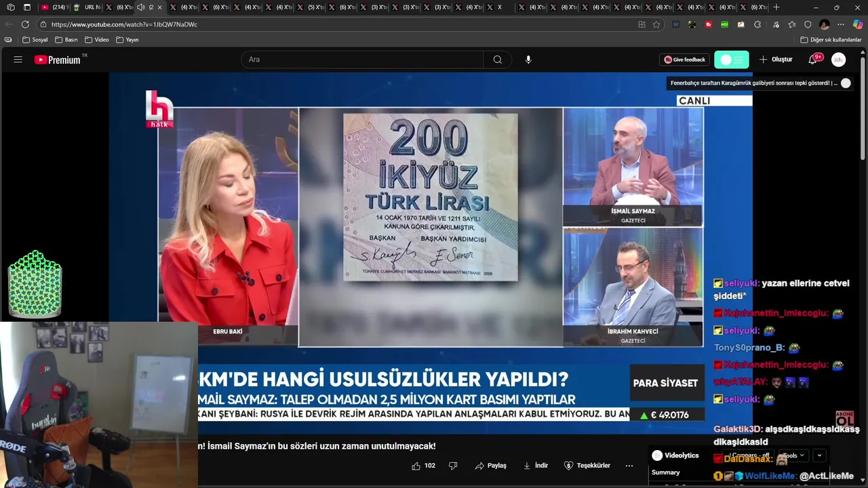868x488 pixels.
Task: Start voice search with microphone icon
Action: point(528,60)
